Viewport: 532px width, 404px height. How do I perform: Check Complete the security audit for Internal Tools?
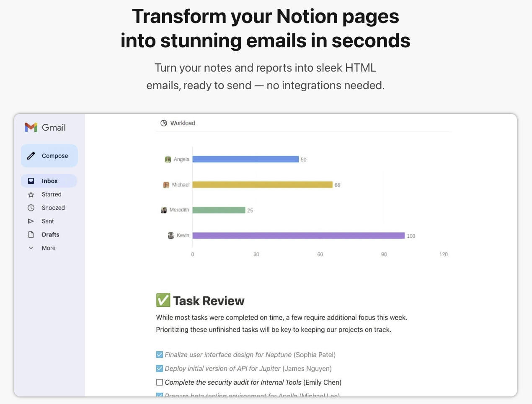(x=160, y=382)
